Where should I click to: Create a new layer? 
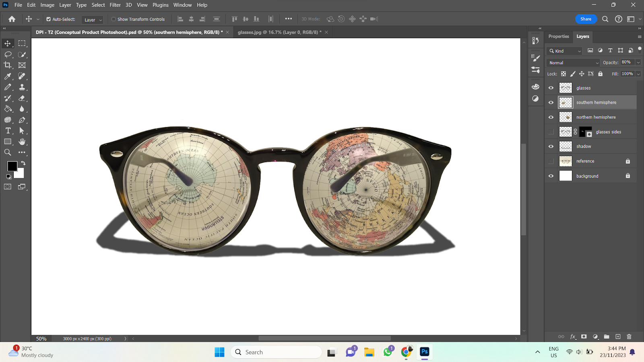click(x=618, y=337)
